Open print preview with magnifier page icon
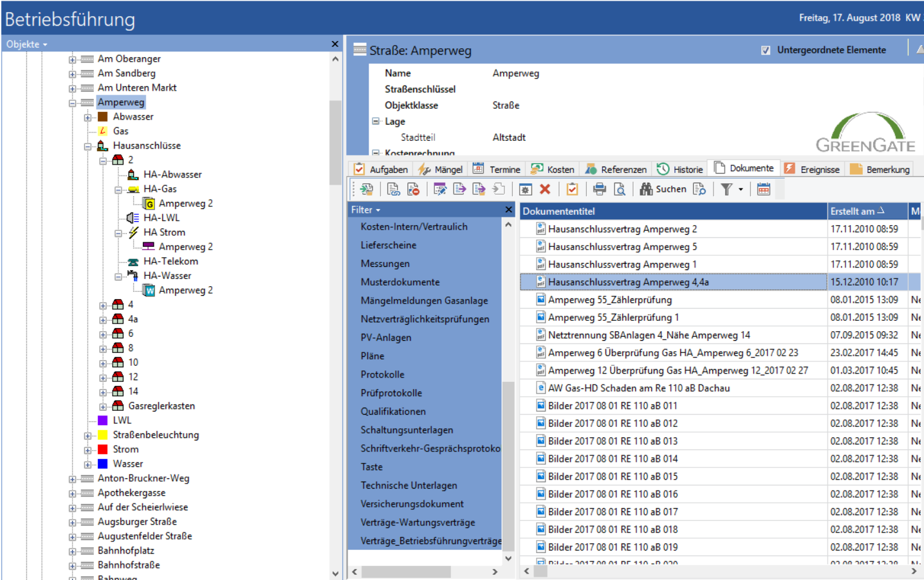The height and width of the screenshot is (580, 924). tap(620, 189)
